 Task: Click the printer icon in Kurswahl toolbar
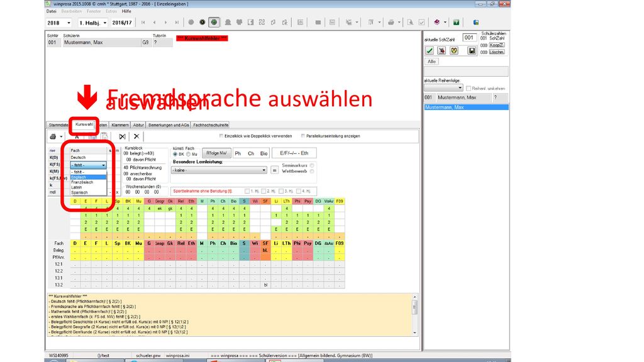point(53,136)
